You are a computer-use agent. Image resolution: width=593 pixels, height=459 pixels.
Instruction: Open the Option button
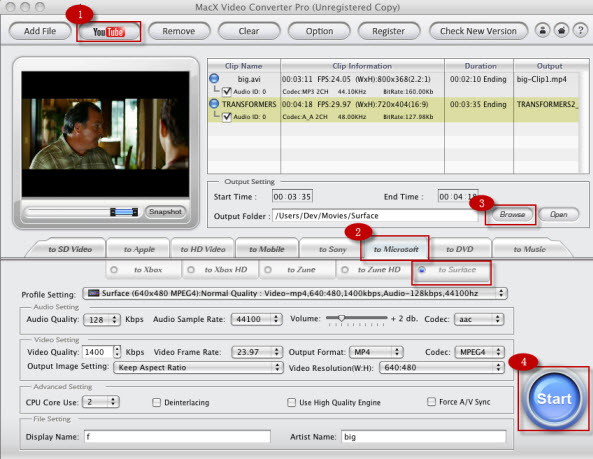tap(319, 31)
